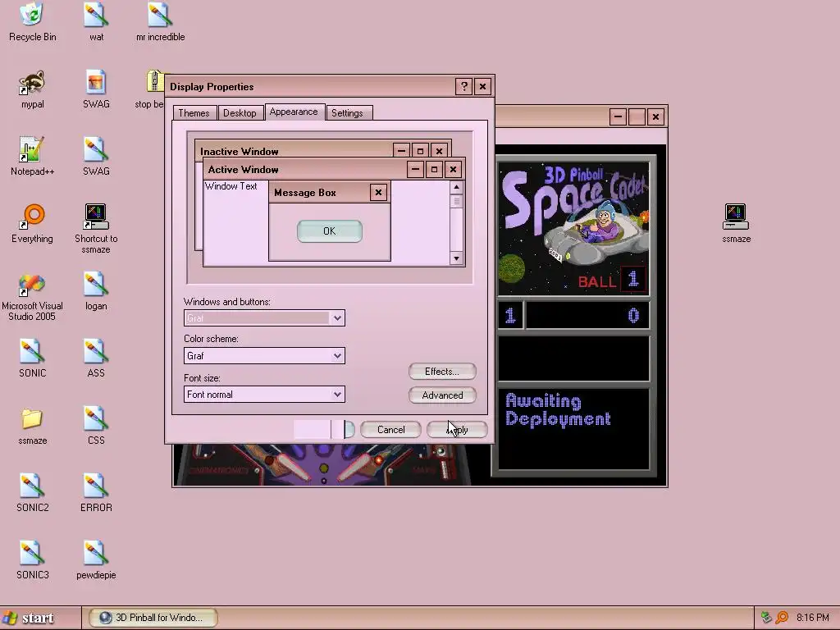Switch to the Desktop tab
840x630 pixels.
pyautogui.click(x=240, y=113)
